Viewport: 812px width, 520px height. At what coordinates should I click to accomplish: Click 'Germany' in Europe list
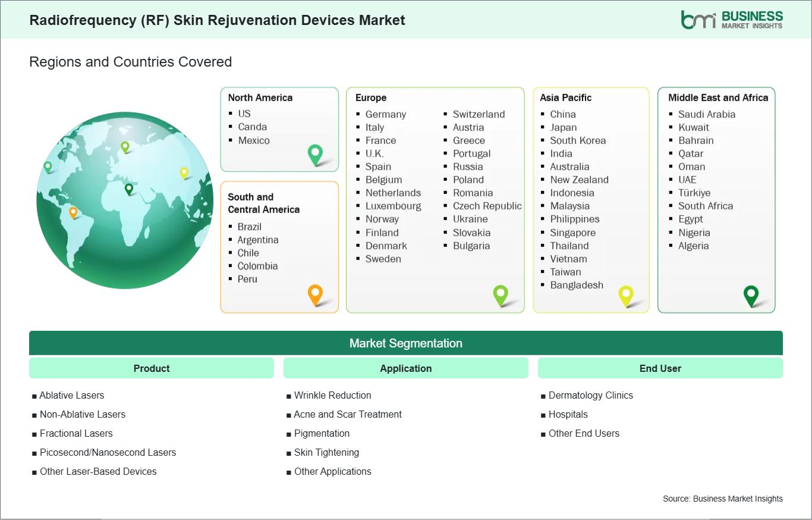(x=386, y=114)
